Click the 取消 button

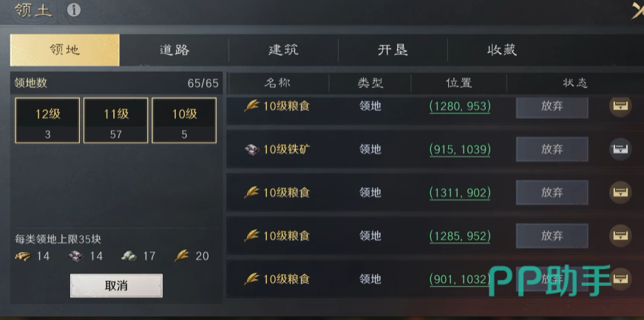click(x=116, y=285)
